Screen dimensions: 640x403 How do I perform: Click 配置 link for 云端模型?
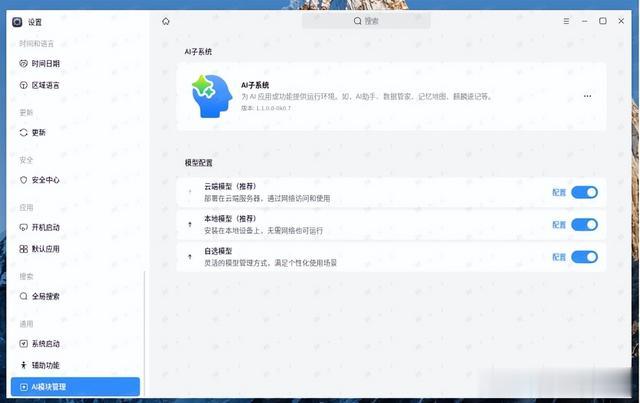tap(559, 192)
